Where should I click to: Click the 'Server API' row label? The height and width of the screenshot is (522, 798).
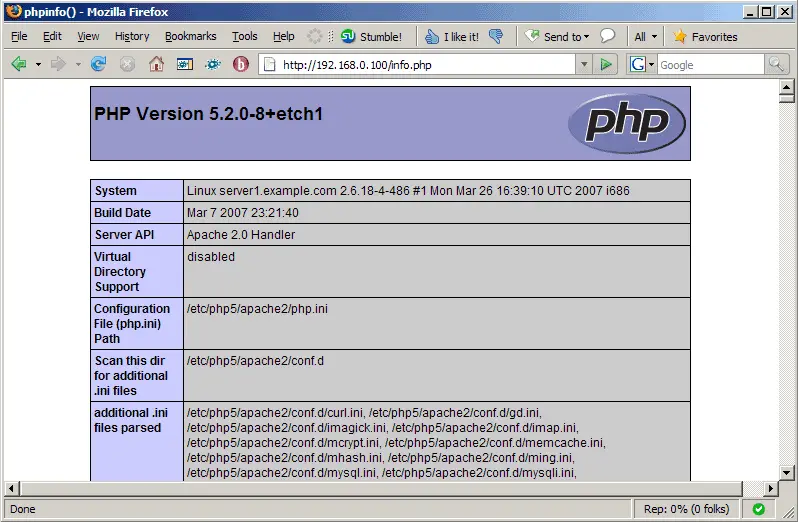pyautogui.click(x=124, y=235)
